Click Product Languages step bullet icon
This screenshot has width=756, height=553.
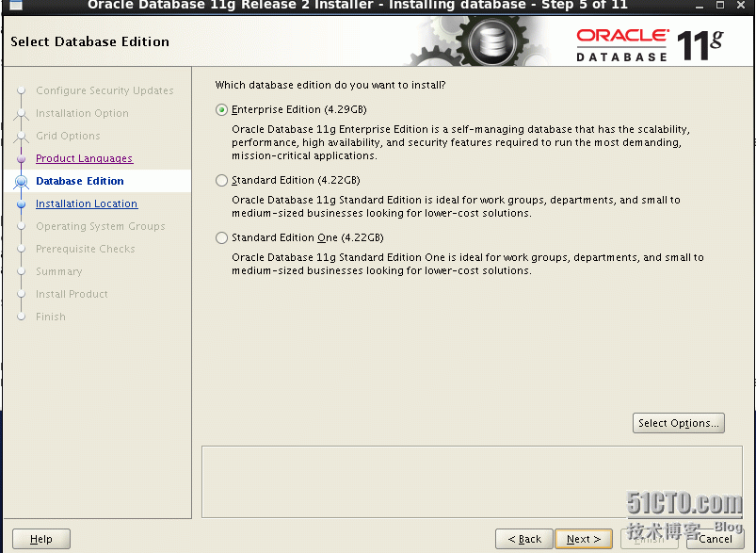coord(22,159)
